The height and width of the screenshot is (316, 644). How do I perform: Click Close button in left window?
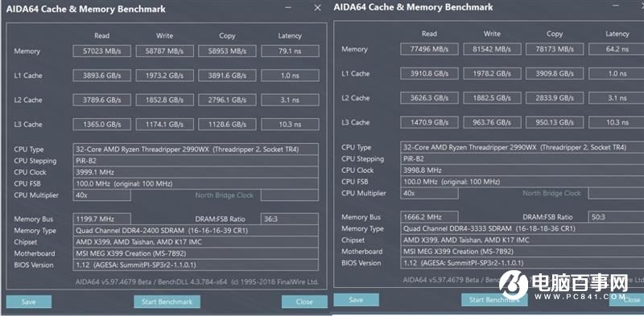tap(304, 302)
